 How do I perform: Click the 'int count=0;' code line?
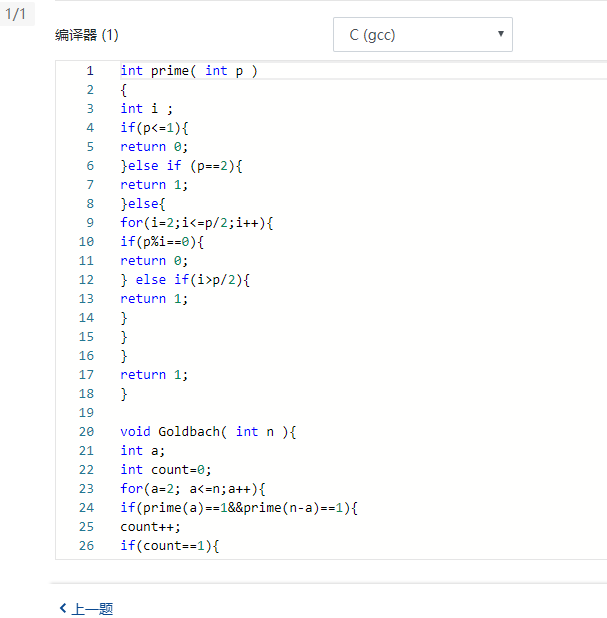158,470
